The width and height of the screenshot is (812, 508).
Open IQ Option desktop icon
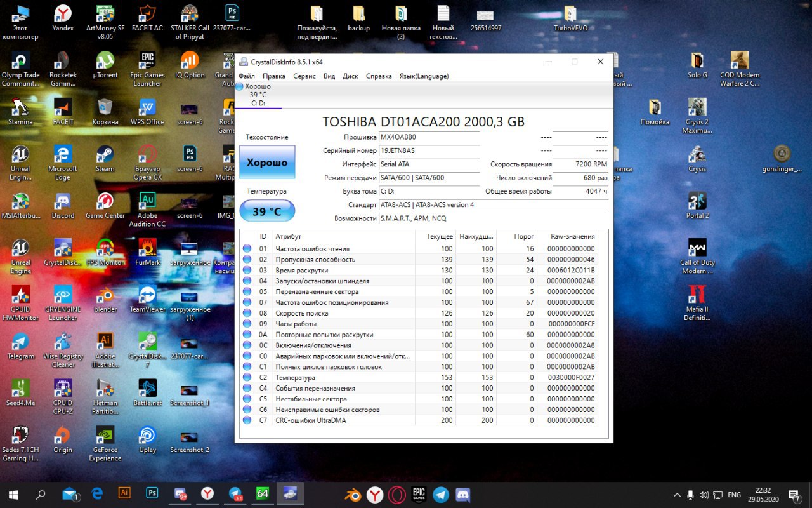[x=190, y=65]
